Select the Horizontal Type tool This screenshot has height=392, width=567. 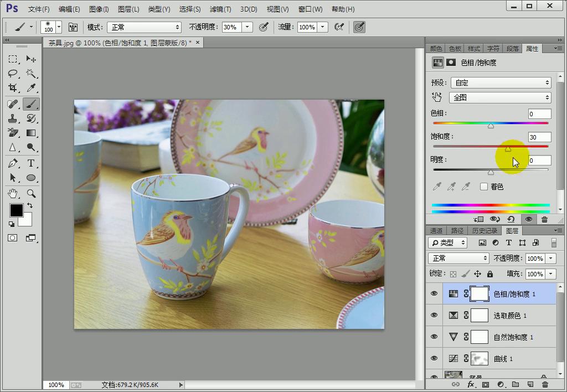(31, 163)
